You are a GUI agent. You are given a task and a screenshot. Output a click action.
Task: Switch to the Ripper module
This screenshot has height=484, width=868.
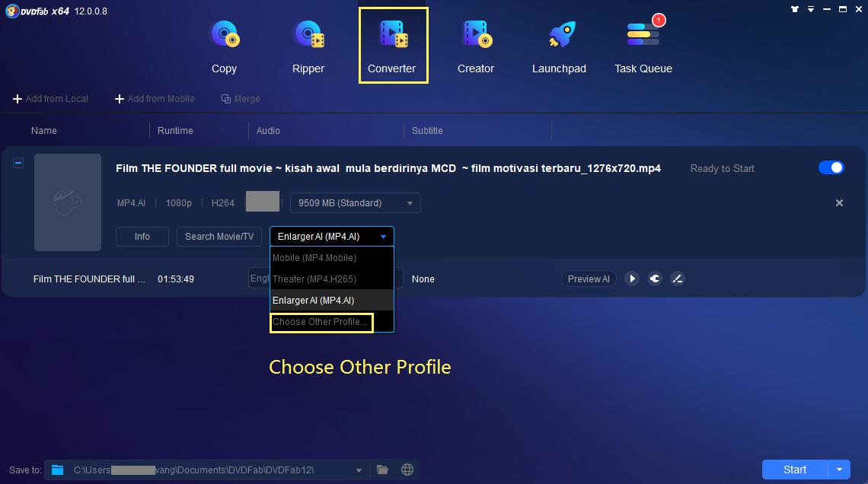[x=308, y=46]
